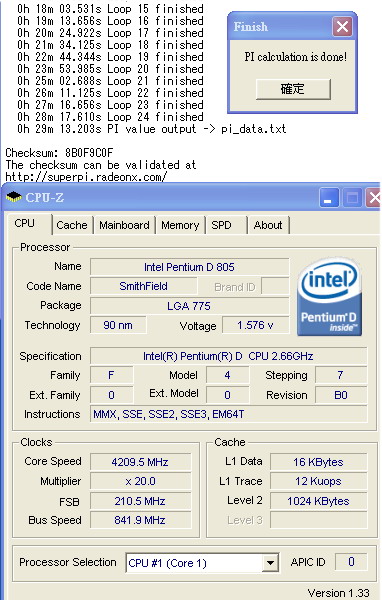This screenshot has height=600, width=382.
Task: Click the Loop 15 finished line
Action: (110, 9)
